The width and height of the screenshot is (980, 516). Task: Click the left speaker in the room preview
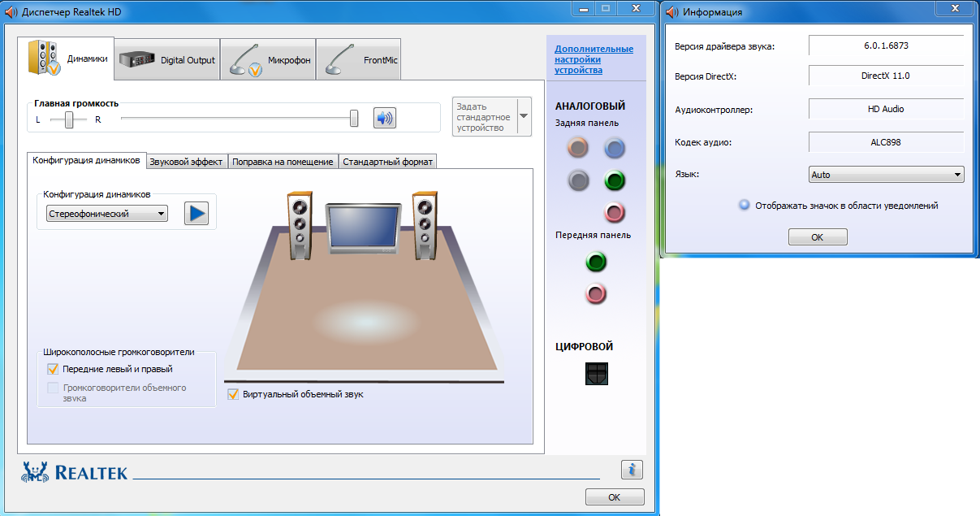(300, 225)
